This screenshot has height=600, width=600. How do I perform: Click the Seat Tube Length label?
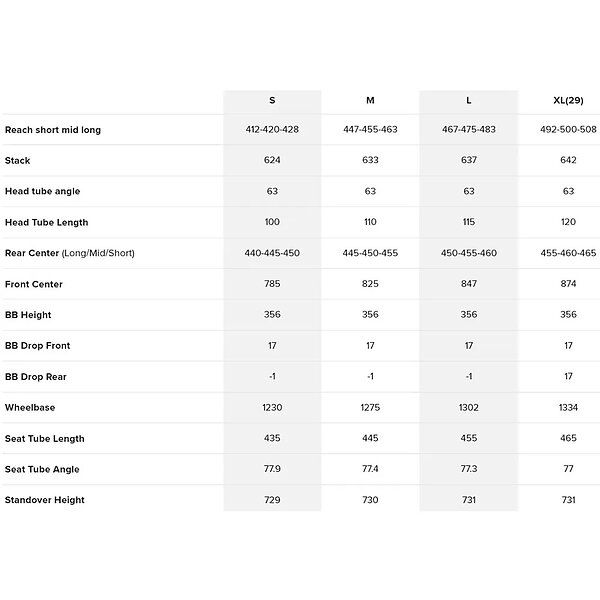[45, 439]
